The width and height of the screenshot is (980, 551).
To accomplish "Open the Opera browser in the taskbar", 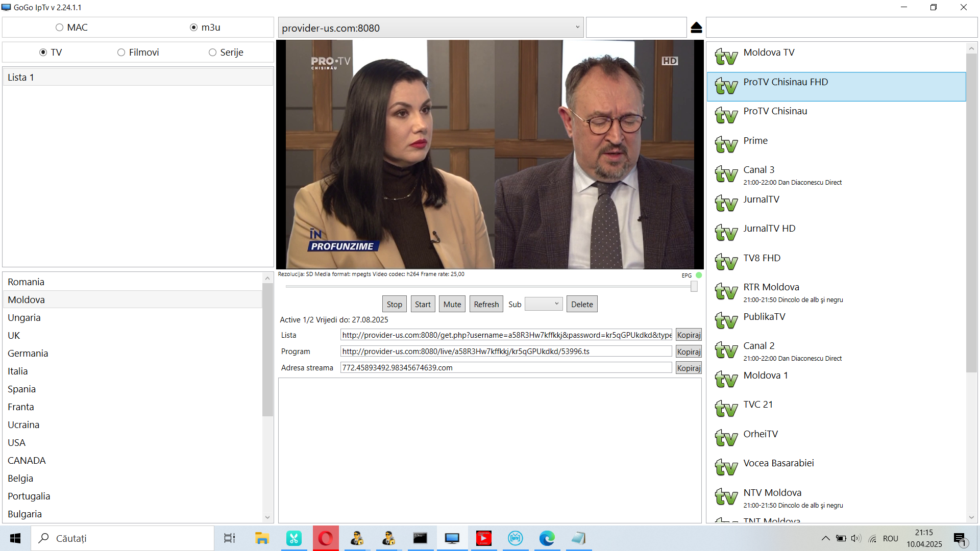I will point(326,538).
